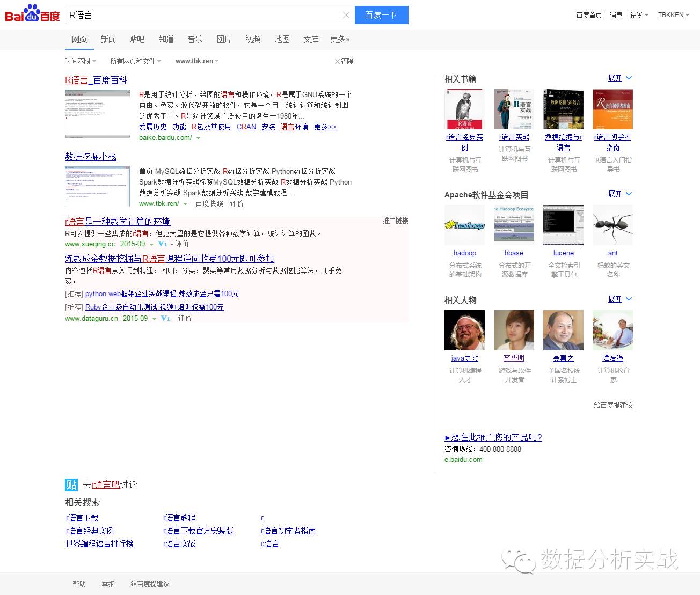Screen dimensions: 700x595
Task: Click the r语言初学者指南 book cover
Action: click(x=613, y=109)
